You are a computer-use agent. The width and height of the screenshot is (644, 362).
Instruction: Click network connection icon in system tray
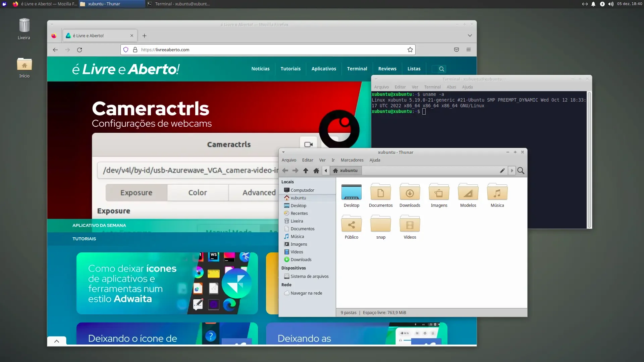585,4
